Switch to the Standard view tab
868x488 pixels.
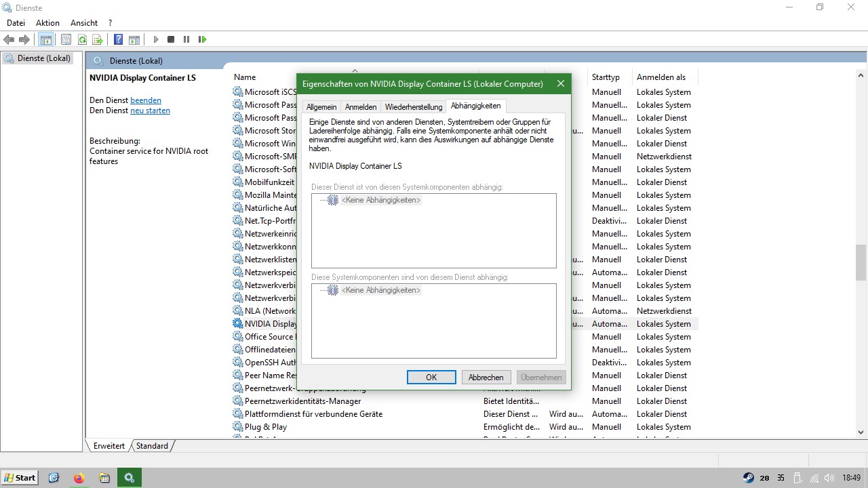tap(152, 446)
